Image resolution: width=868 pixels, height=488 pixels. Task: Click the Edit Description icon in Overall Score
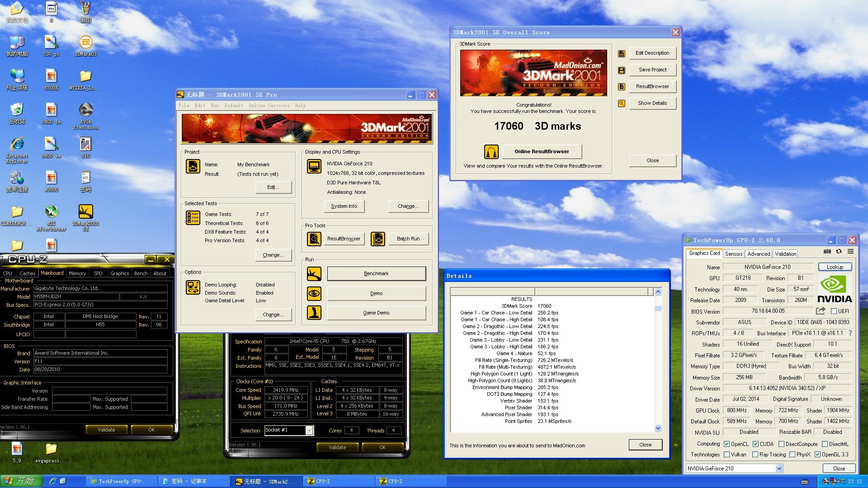[x=622, y=54]
